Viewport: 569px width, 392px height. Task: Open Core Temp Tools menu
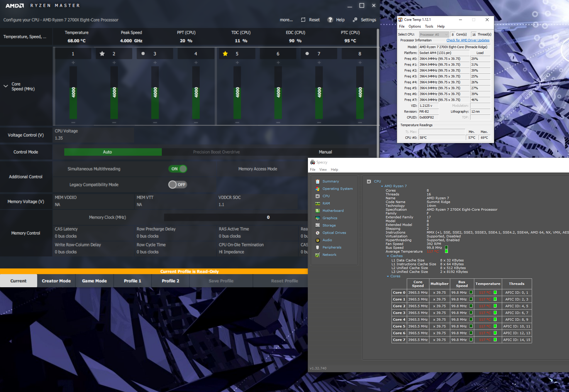pos(429,26)
